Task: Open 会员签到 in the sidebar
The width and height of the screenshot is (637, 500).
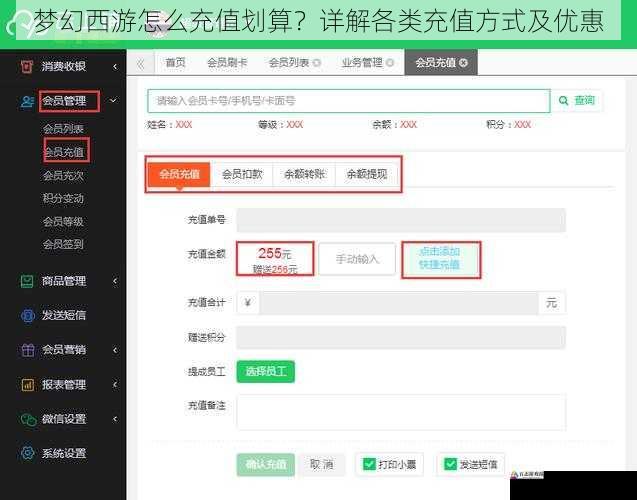Action: coord(63,244)
